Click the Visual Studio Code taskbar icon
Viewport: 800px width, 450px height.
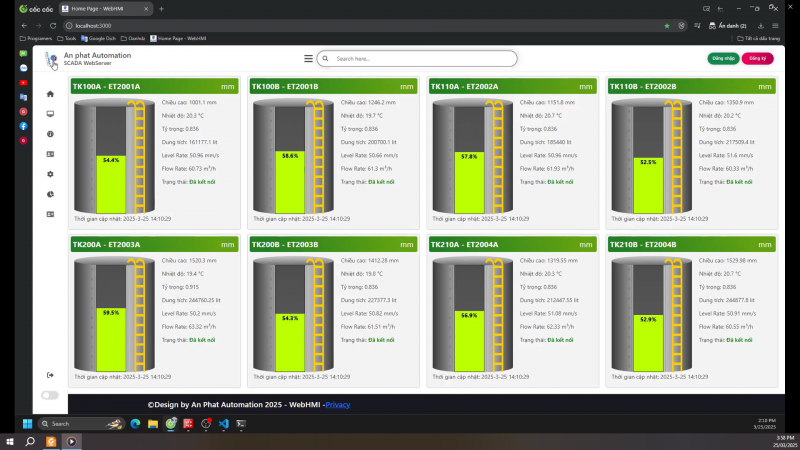click(x=223, y=424)
